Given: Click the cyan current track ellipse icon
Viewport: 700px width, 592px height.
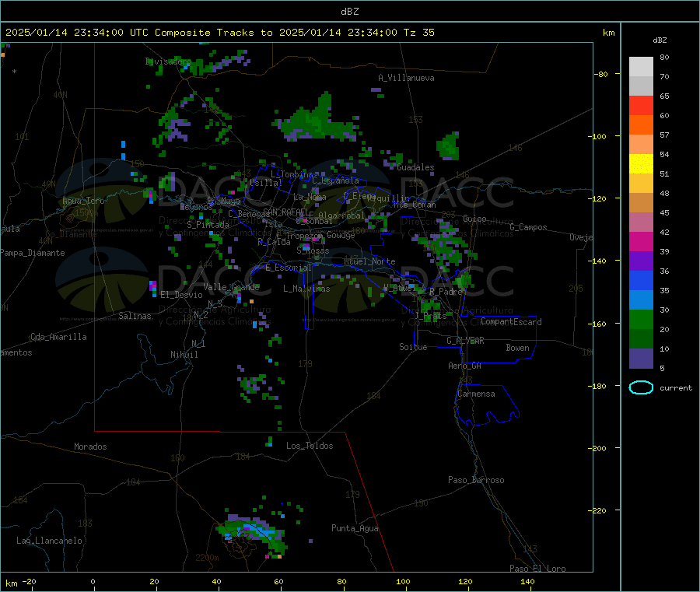Looking at the screenshot, I should coord(641,387).
